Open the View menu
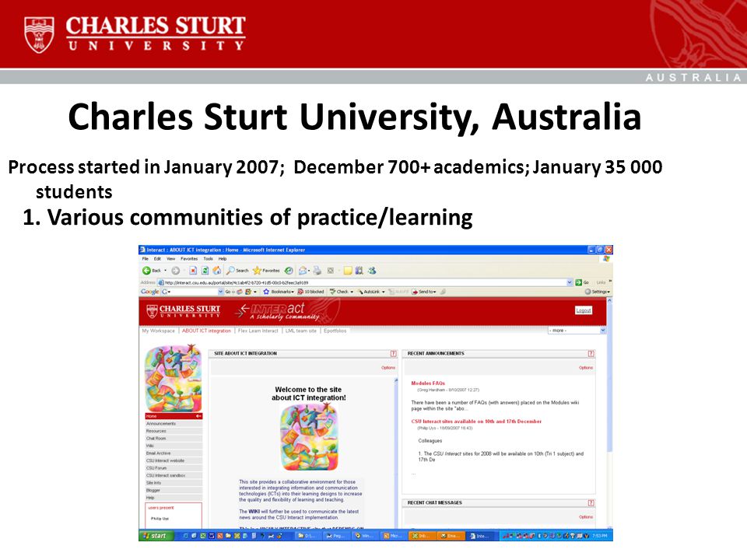The height and width of the screenshot is (560, 747). pyautogui.click(x=171, y=258)
